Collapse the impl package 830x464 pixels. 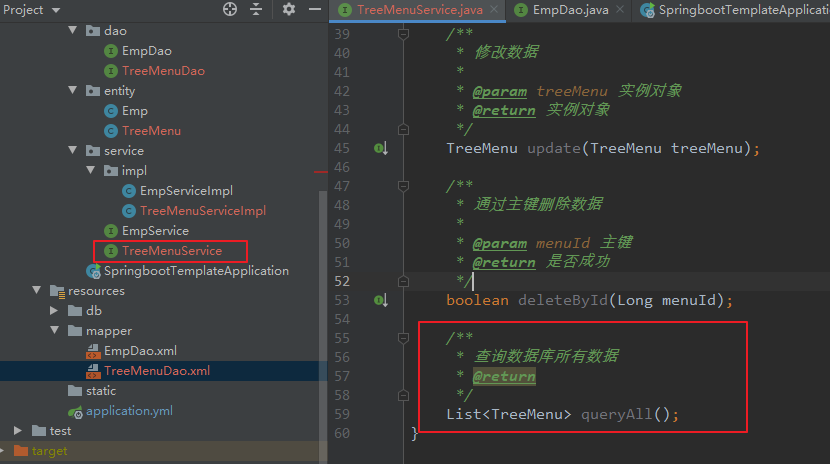click(91, 170)
